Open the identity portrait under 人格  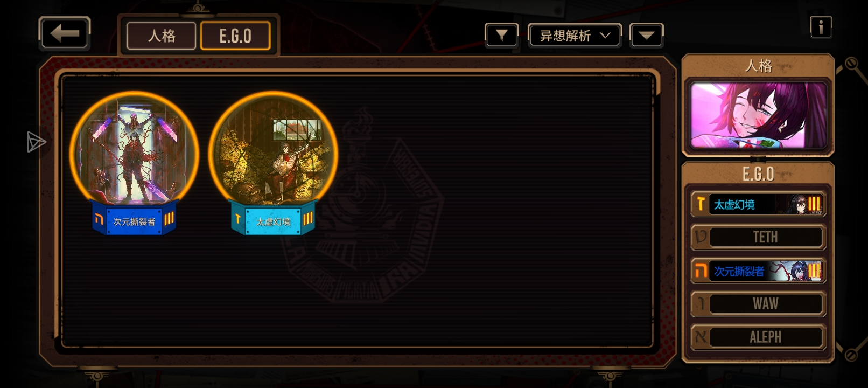coord(758,115)
